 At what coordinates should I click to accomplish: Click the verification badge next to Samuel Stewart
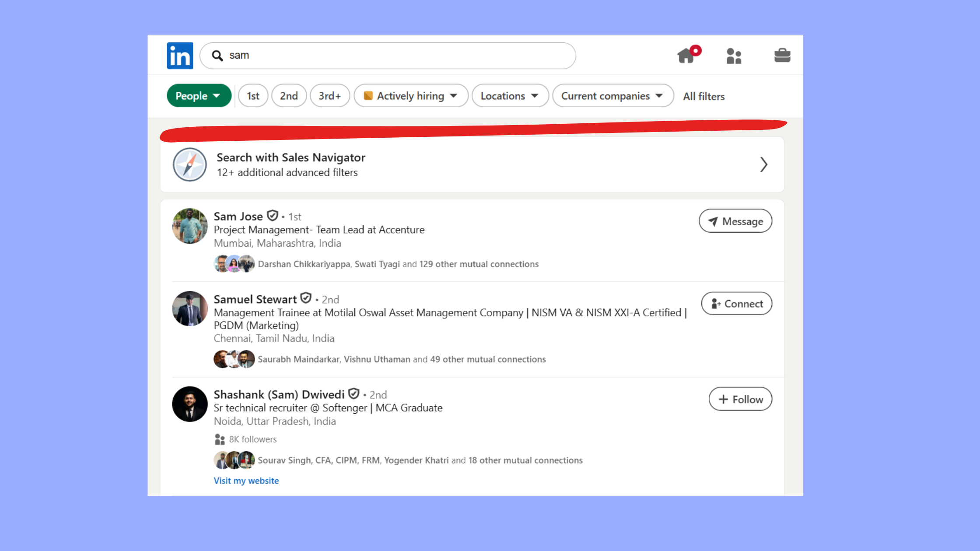(306, 298)
